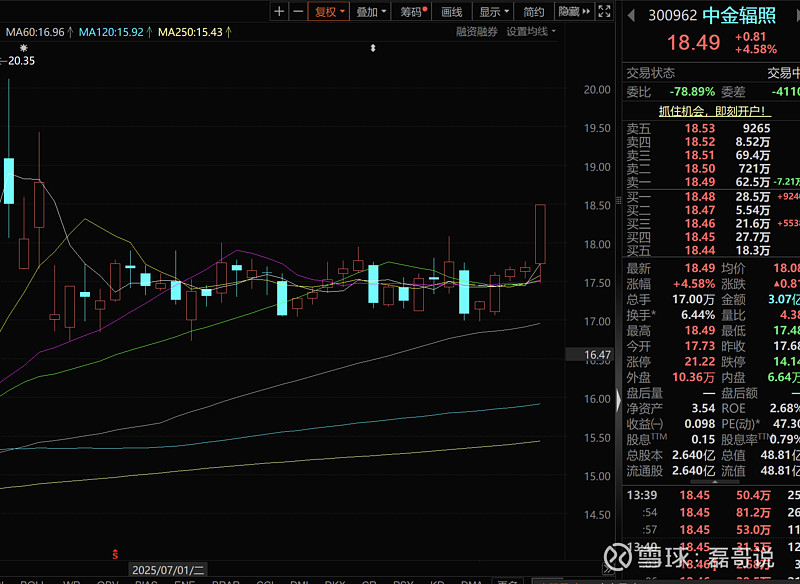
Task: Click the 20.00 label on the price axis
Action: point(597,90)
